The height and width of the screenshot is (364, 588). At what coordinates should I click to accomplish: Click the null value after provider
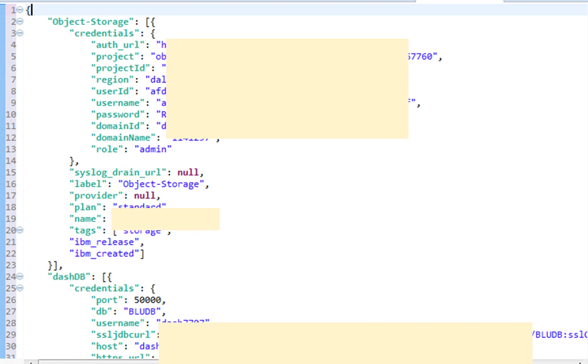click(145, 196)
